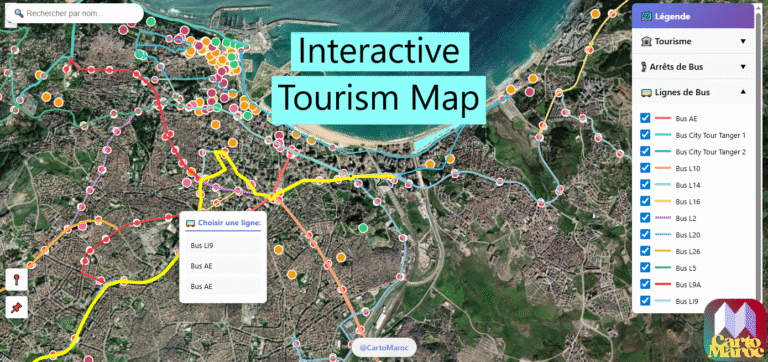This screenshot has width=768, height=362.
Task: Hide Bus L26 via its checkbox
Action: click(x=645, y=251)
